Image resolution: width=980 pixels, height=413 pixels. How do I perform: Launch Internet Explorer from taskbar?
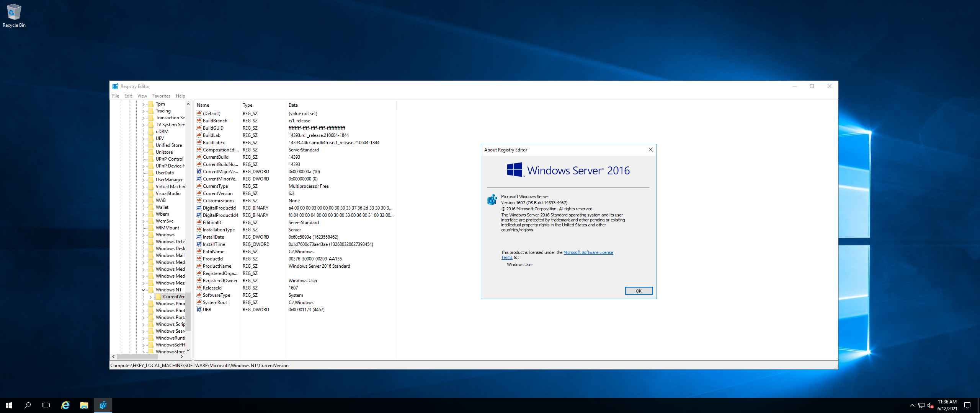point(65,405)
